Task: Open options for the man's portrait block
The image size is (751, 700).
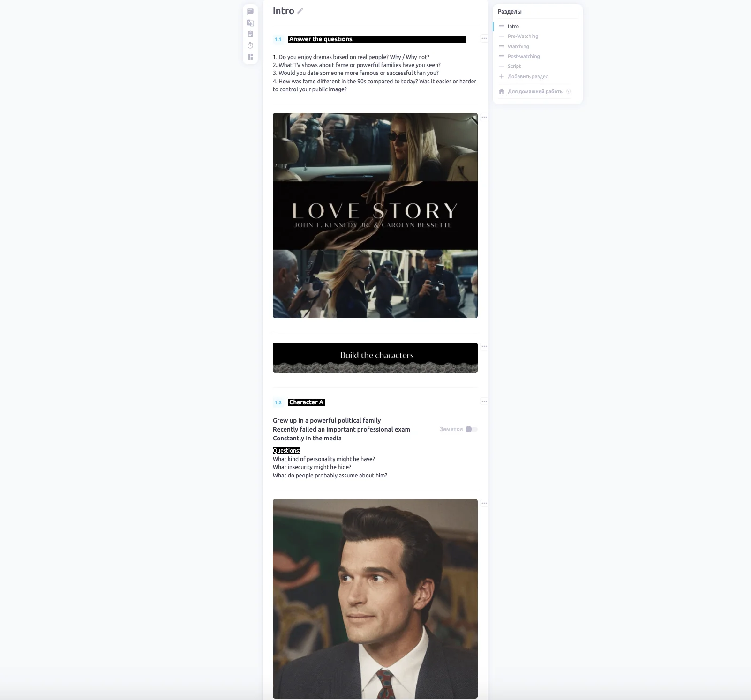Action: point(484,503)
